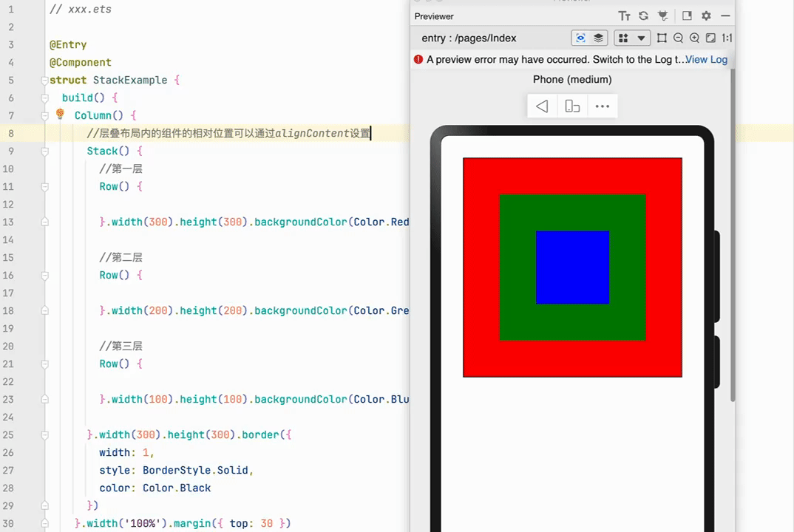
Task: Toggle the fold marker on line 25
Action: click(44, 434)
